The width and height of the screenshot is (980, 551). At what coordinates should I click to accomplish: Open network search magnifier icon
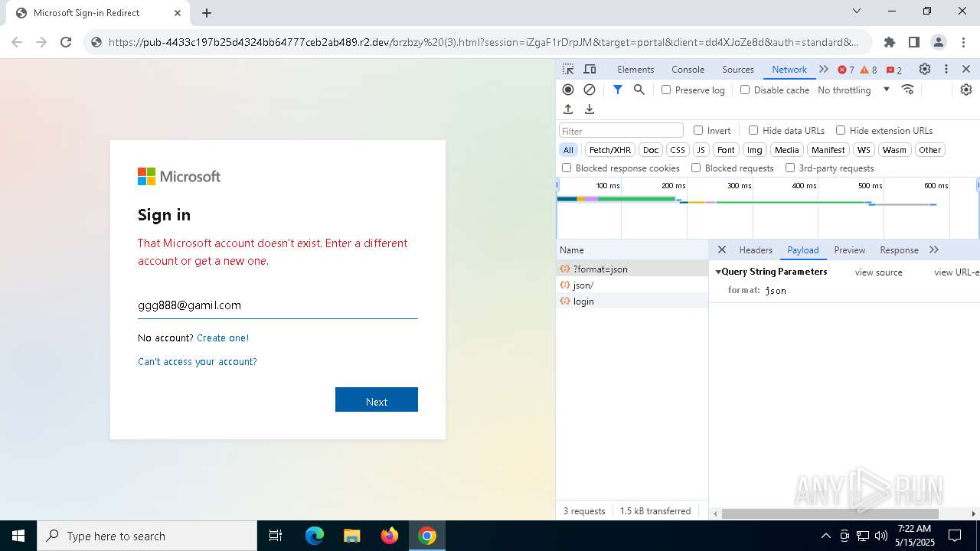[x=639, y=90]
